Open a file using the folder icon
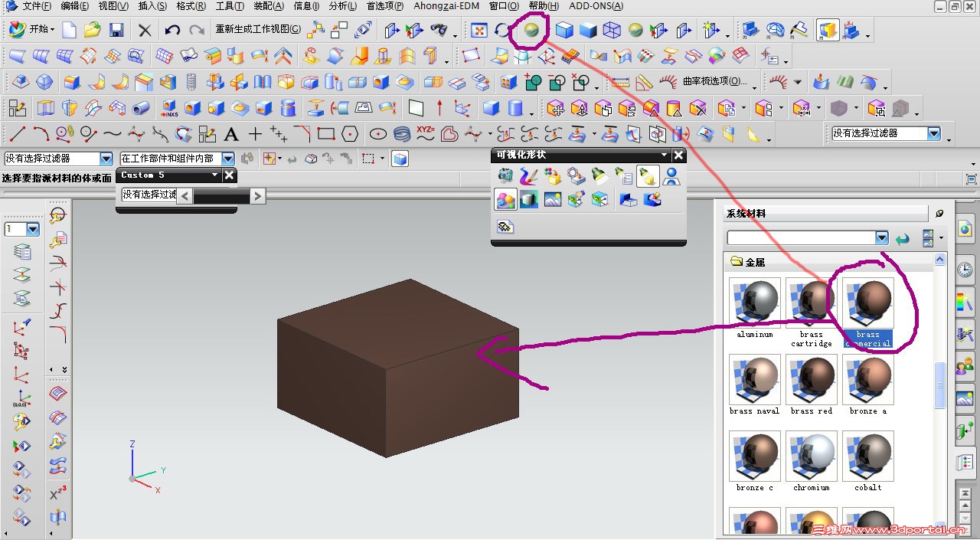Image resolution: width=980 pixels, height=540 pixels. (93, 30)
